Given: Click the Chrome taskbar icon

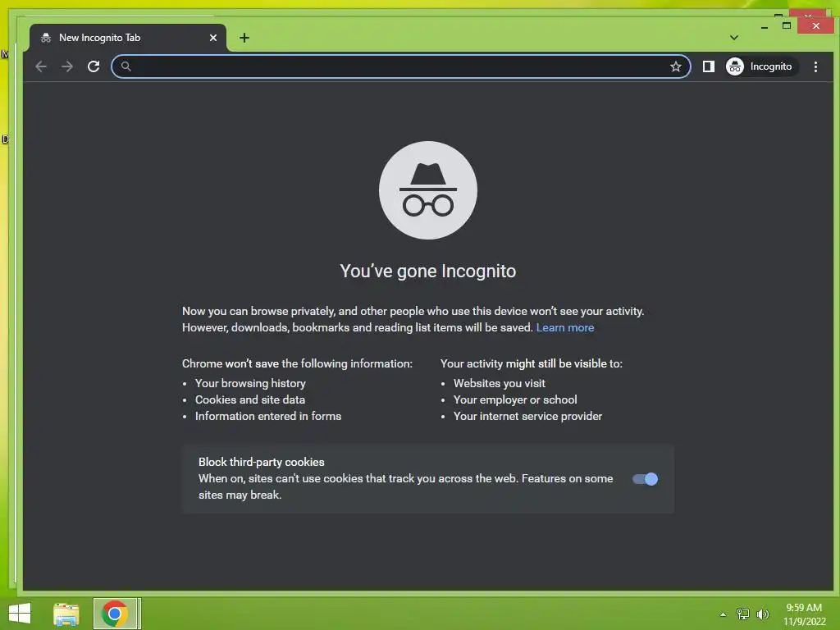Looking at the screenshot, I should (114, 614).
